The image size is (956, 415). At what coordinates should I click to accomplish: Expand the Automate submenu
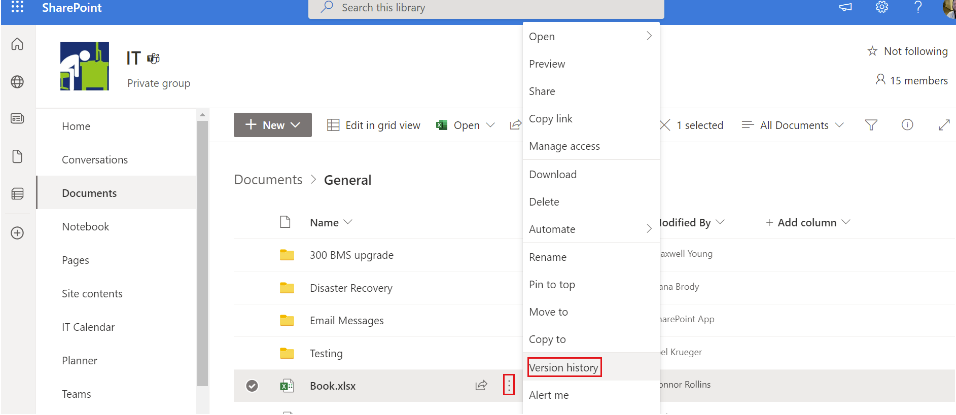590,229
